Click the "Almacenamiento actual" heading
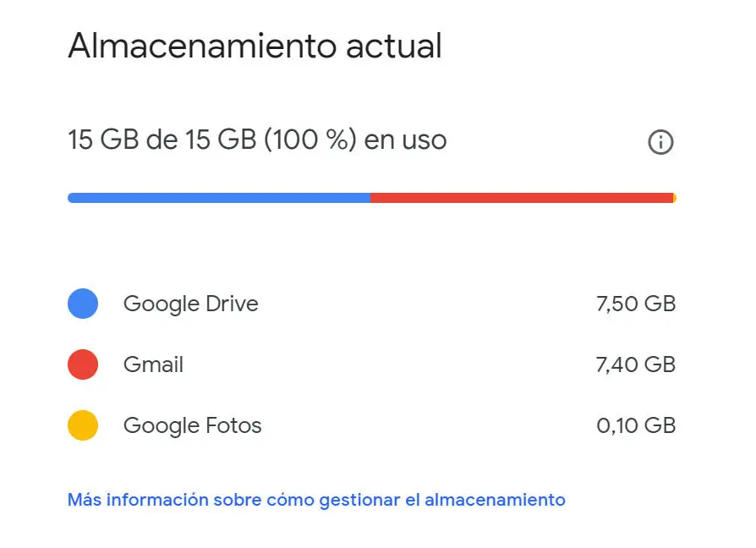 tap(255, 46)
